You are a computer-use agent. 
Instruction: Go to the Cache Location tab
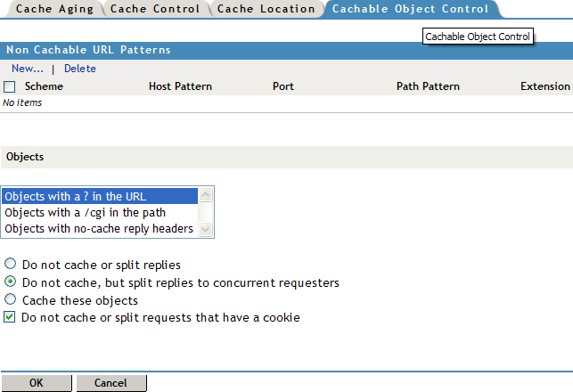[266, 9]
